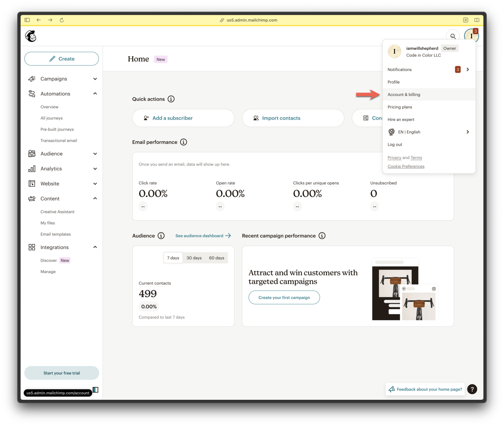Open Account & billing menu item
The height and width of the screenshot is (426, 504).
click(x=429, y=94)
